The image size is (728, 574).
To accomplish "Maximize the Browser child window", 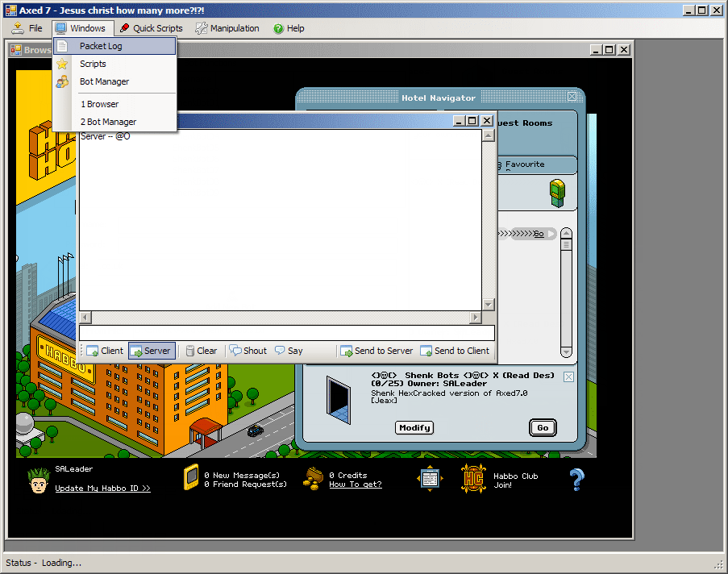I will pyautogui.click(x=609, y=49).
